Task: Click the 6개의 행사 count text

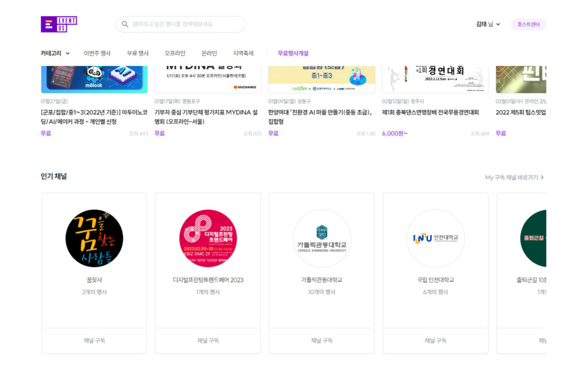Action: coord(435,292)
